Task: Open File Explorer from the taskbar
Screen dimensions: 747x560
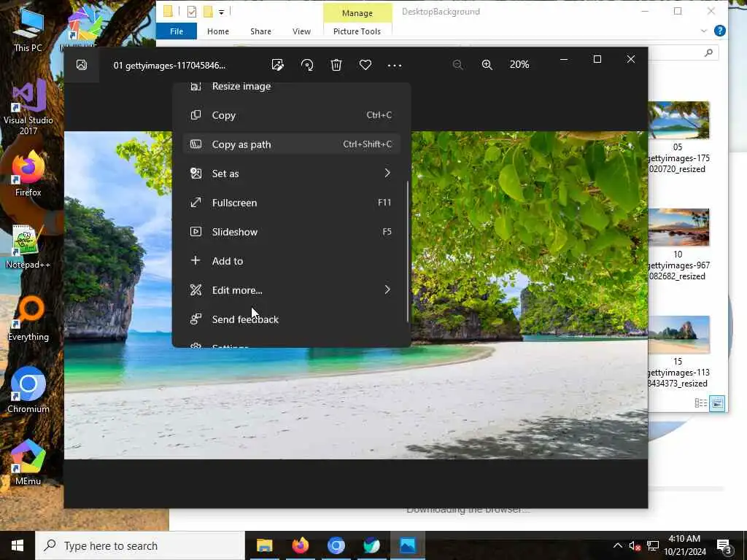Action: [264, 545]
